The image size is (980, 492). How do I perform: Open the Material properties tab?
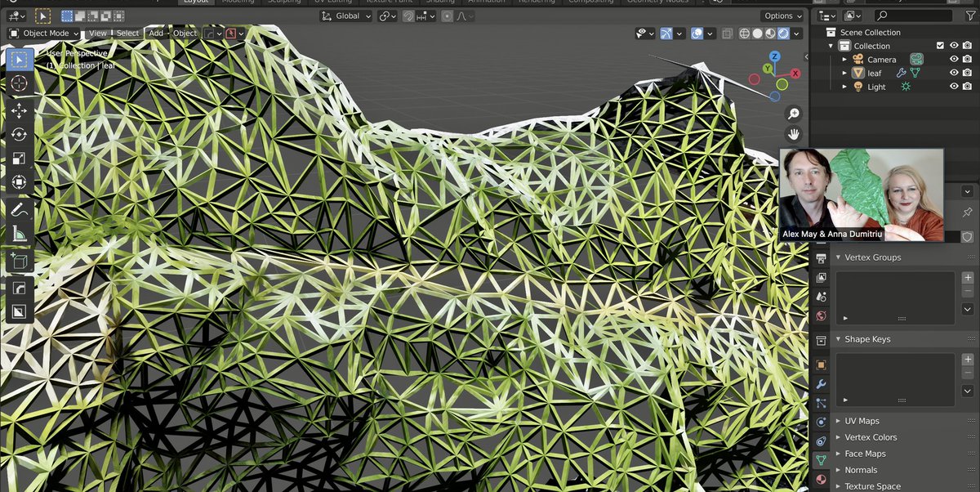click(x=822, y=480)
